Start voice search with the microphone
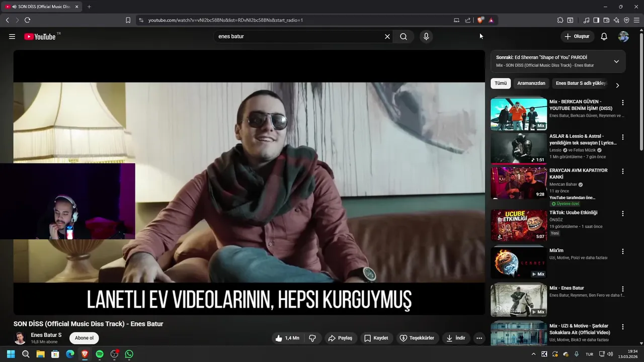This screenshot has width=644, height=362. click(x=426, y=37)
